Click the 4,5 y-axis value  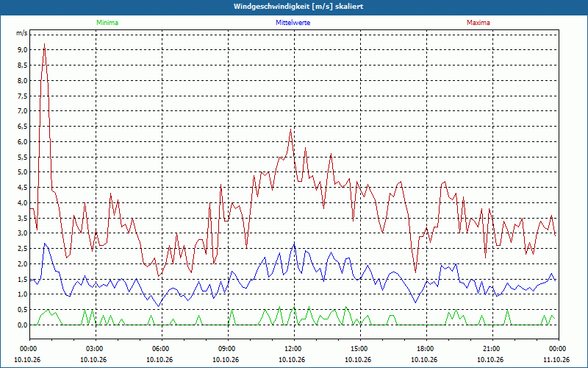coord(22,188)
